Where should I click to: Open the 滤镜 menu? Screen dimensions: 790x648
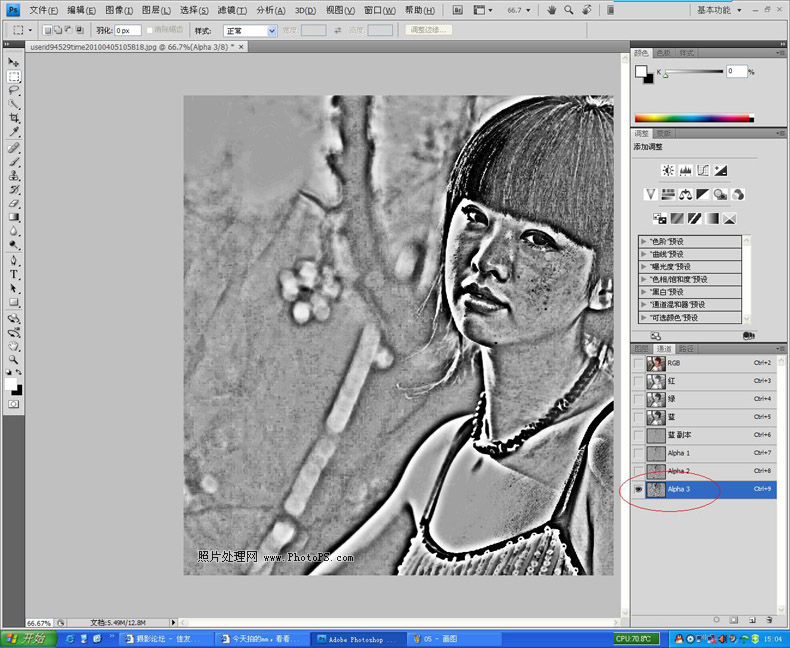(232, 10)
